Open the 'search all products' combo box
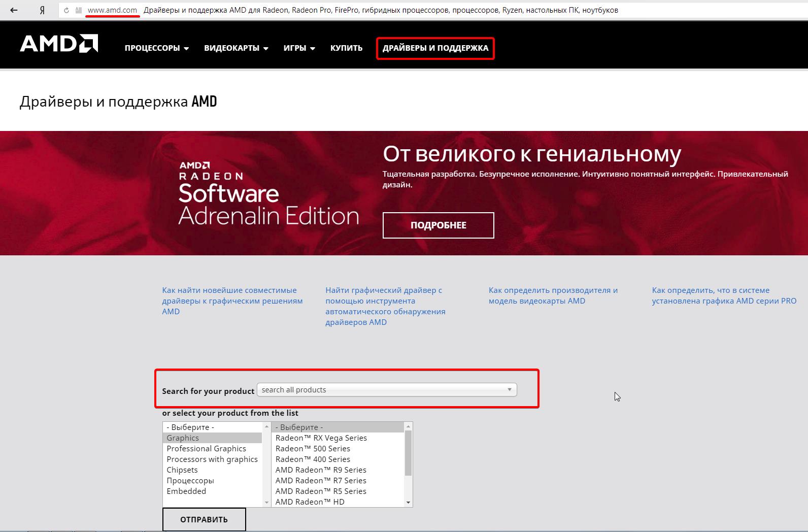 coord(387,390)
